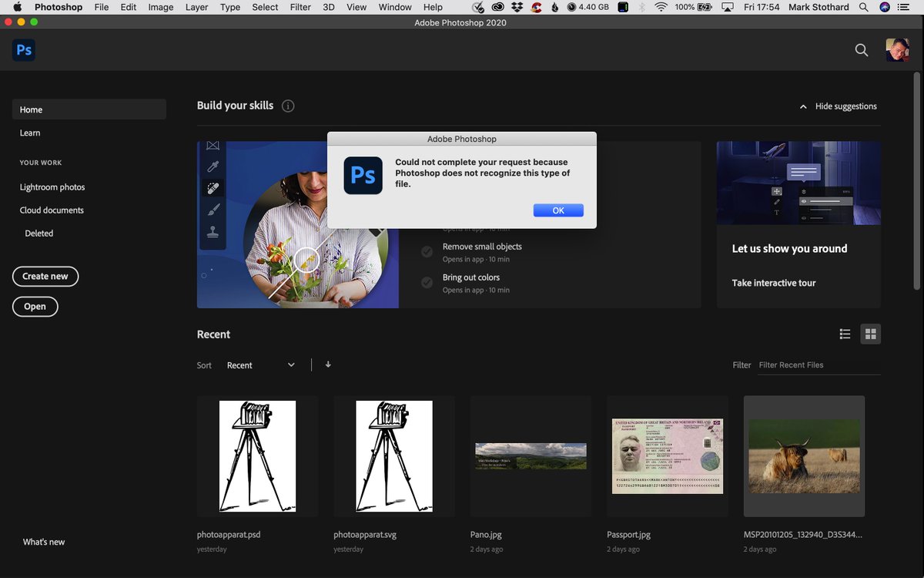
Task: Open the search magnifier icon
Action: coord(862,50)
